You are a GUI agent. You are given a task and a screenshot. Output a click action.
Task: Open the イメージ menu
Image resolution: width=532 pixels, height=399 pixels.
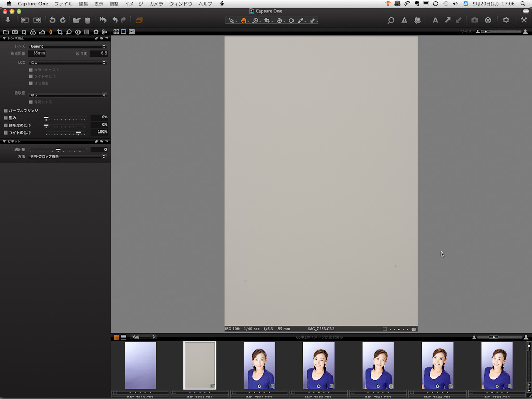pos(134,4)
